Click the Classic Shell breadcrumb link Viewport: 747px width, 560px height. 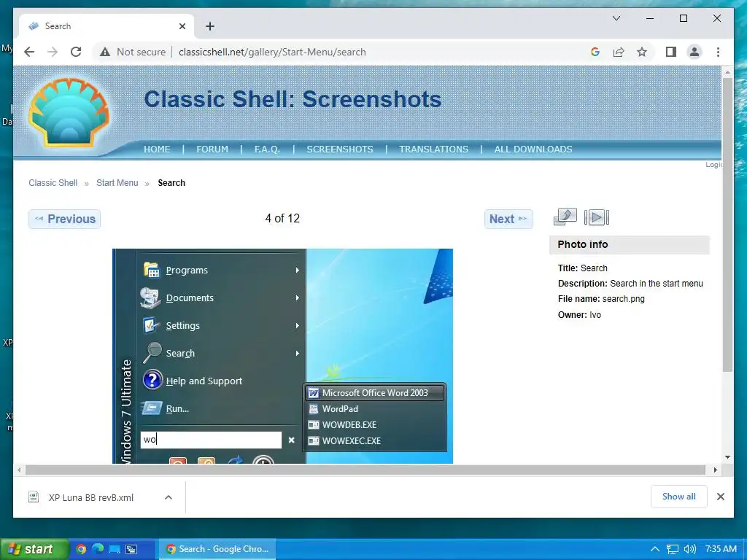pyautogui.click(x=53, y=183)
